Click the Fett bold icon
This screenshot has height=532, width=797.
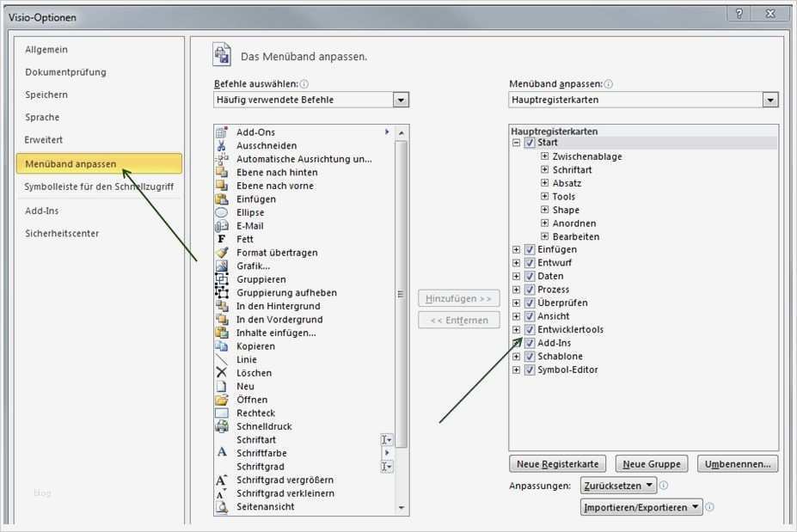click(220, 238)
